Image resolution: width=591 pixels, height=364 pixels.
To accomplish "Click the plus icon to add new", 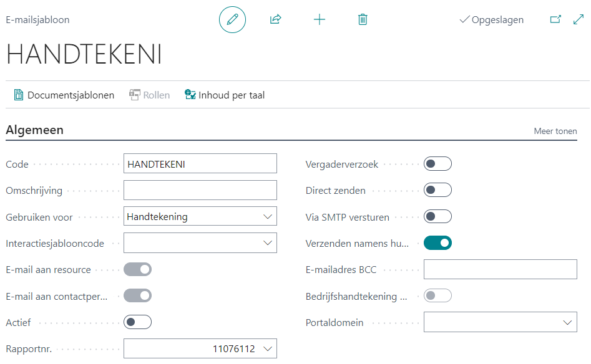I will [320, 20].
